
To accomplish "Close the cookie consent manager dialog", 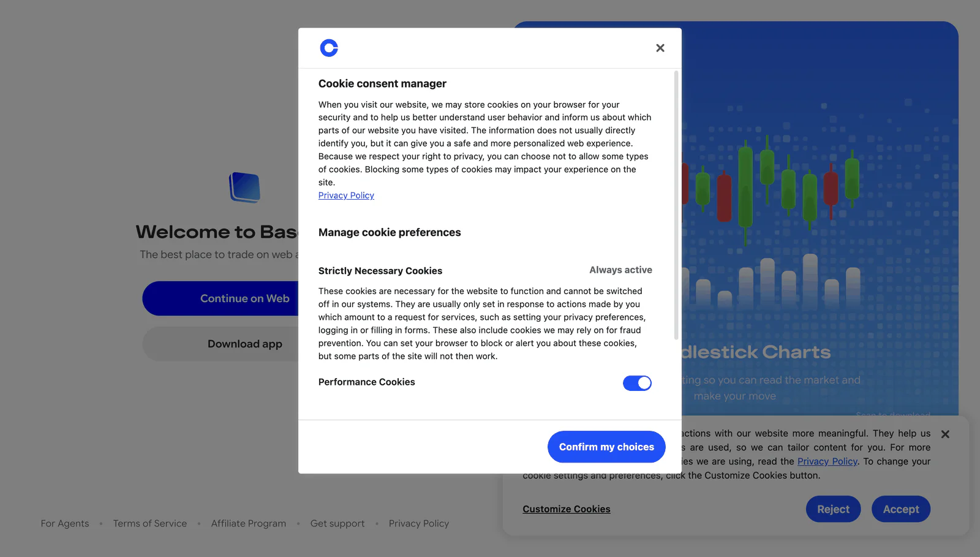I will 660,48.
